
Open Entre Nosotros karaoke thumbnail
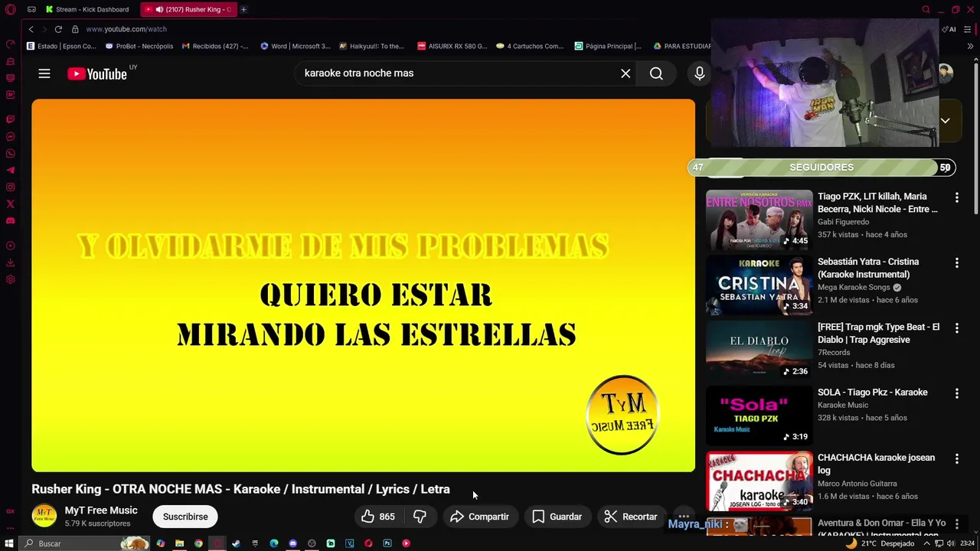coord(759,220)
